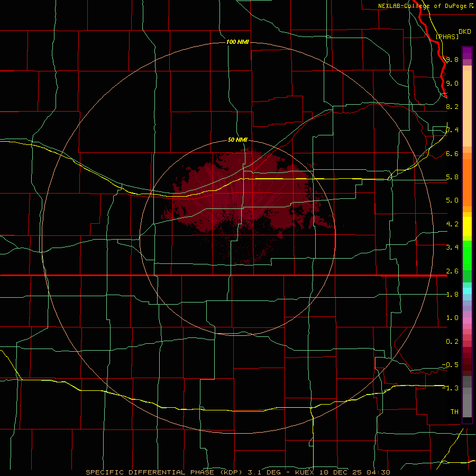The height and width of the screenshot is (476, 476).
Task: Pick the yellow color bar segment beside 4.2
Action: (x=467, y=226)
